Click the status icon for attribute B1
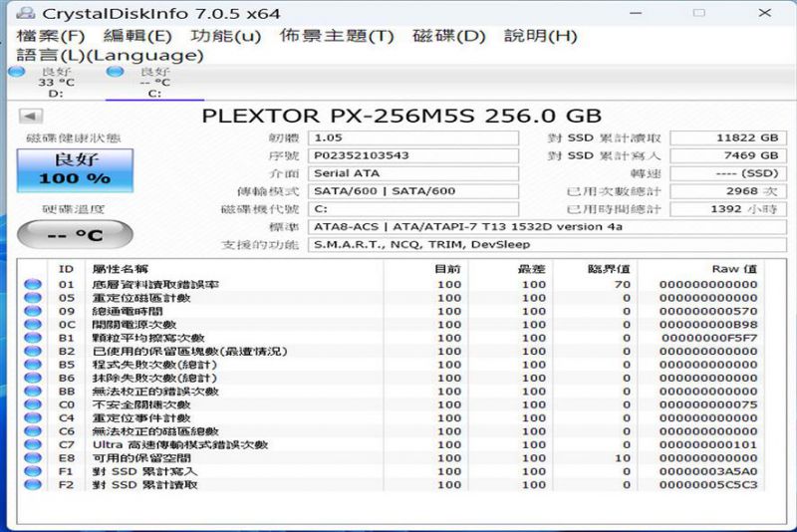Viewport: 797px width, 532px height. 33,338
